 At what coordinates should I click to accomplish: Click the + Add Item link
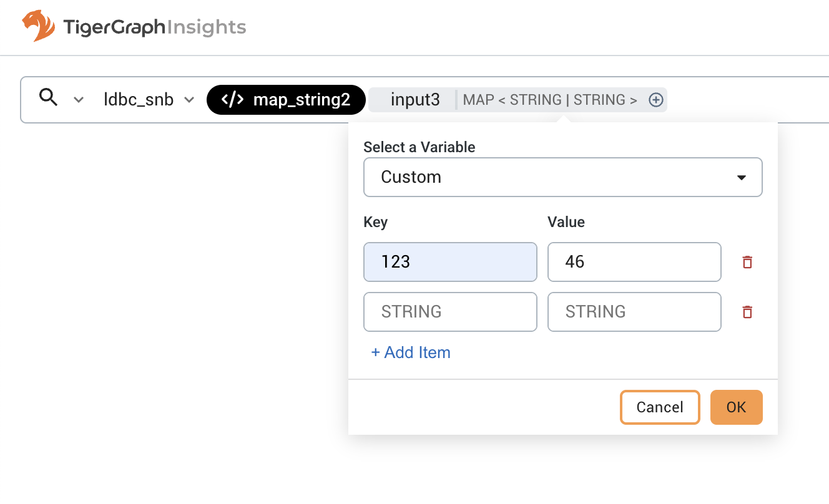coord(411,352)
